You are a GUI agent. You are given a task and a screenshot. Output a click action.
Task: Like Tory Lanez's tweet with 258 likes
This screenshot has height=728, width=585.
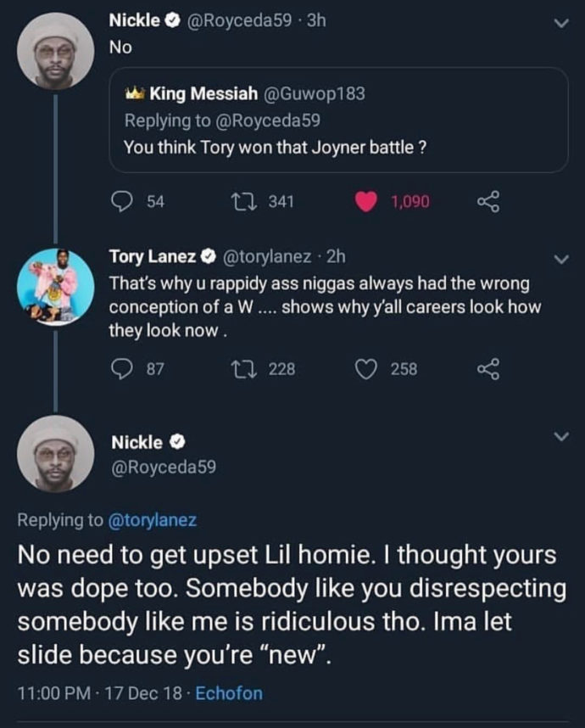366,369
